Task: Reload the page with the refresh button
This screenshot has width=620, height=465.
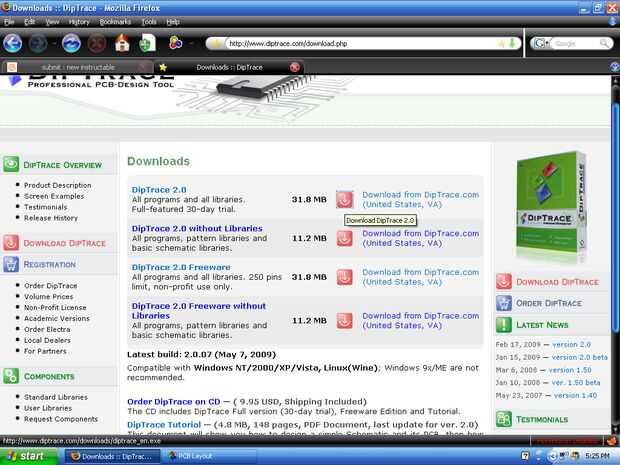Action: pyautogui.click(x=72, y=43)
